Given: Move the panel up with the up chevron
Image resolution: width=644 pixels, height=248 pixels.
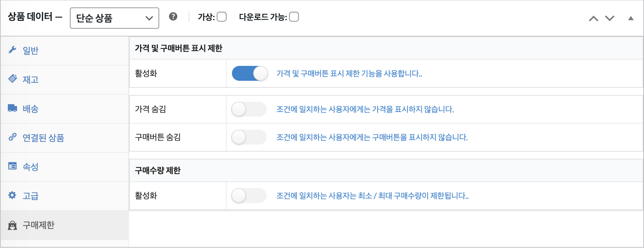Looking at the screenshot, I should (593, 18).
